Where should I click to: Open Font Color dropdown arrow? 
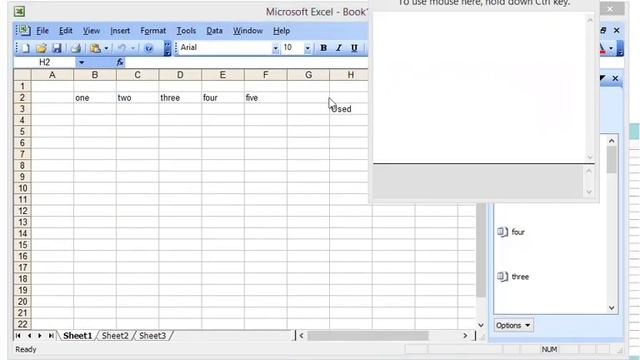click(x=611, y=48)
